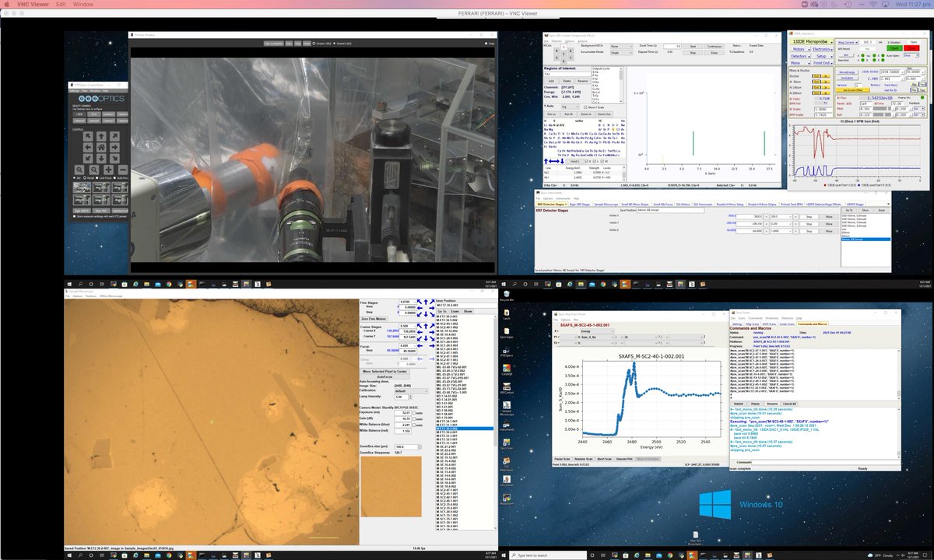Image resolution: width=934 pixels, height=560 pixels.
Task: Switch to SSA Motors tab
Action: (683, 205)
